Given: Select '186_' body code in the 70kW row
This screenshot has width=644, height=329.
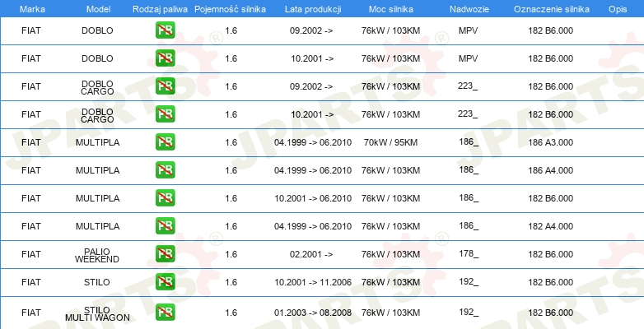Looking at the screenshot, I should (x=469, y=142).
